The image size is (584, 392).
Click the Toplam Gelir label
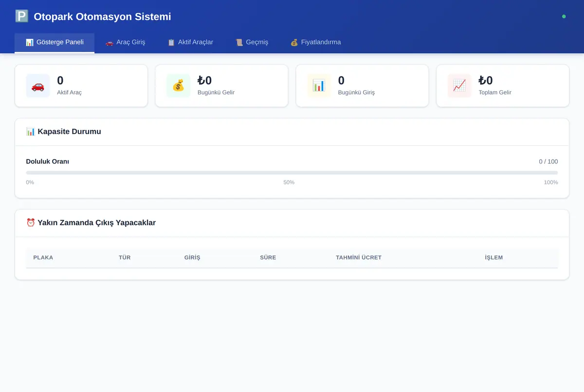click(495, 92)
